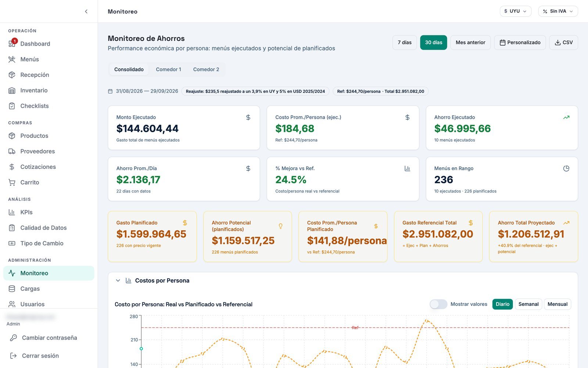
Task: Select the Mes anterior button
Action: tap(470, 42)
